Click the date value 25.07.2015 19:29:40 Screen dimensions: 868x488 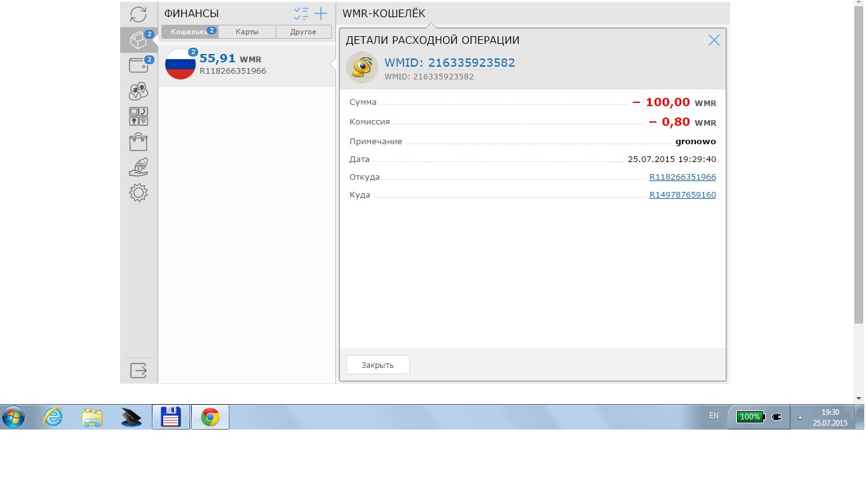[x=672, y=159]
